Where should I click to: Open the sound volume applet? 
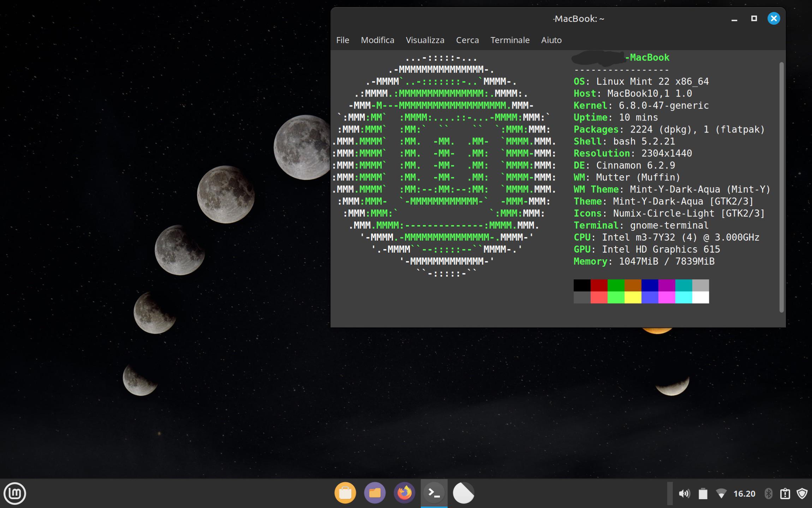684,494
